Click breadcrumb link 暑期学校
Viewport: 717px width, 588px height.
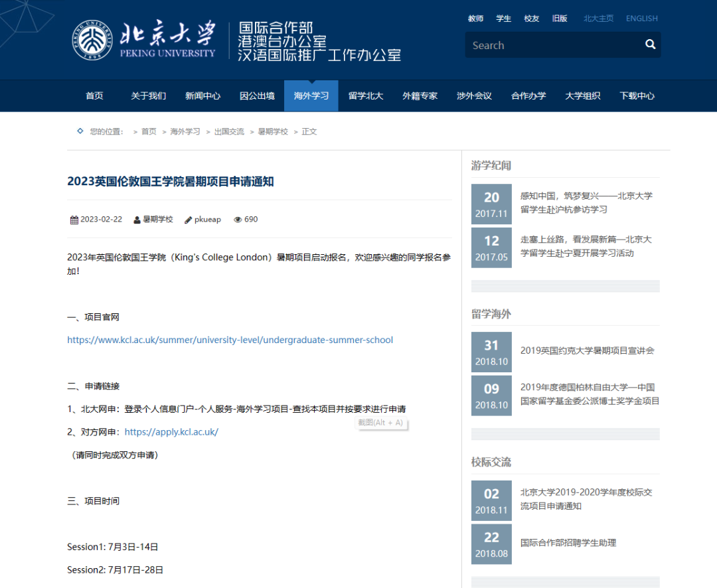click(x=273, y=131)
